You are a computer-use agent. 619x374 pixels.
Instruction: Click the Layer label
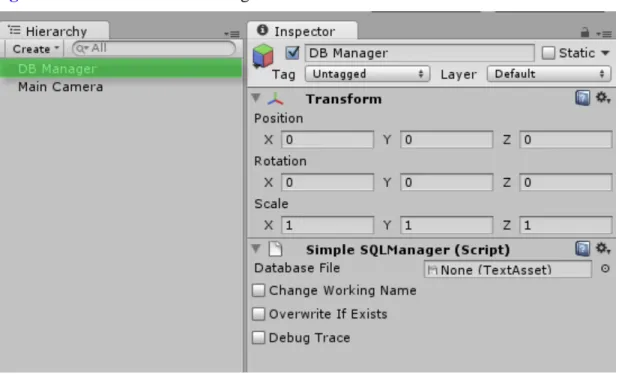pos(458,74)
